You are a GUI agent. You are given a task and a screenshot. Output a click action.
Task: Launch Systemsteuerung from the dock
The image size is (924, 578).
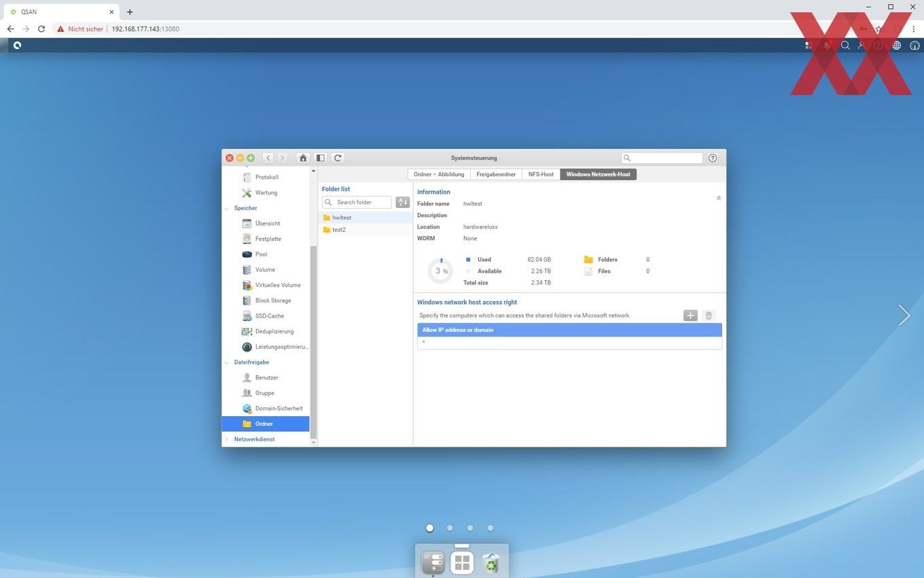tap(433, 562)
